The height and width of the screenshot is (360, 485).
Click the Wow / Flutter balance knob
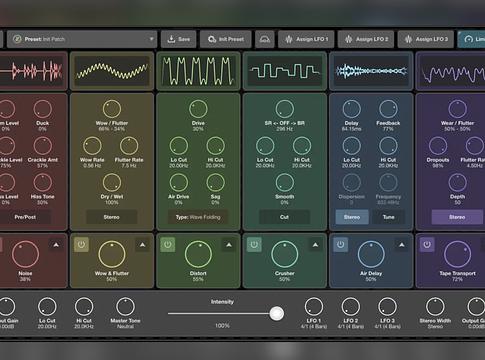tap(112, 109)
